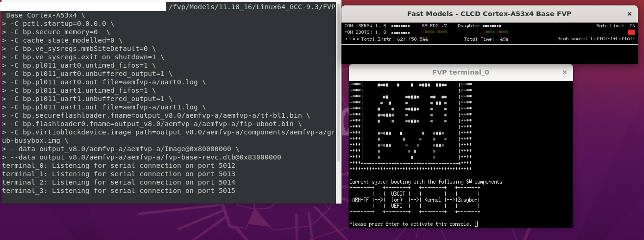644x240 pixels.
Task: Click the mmbSiteDefault=0 option line
Action: pyautogui.click(x=79, y=49)
